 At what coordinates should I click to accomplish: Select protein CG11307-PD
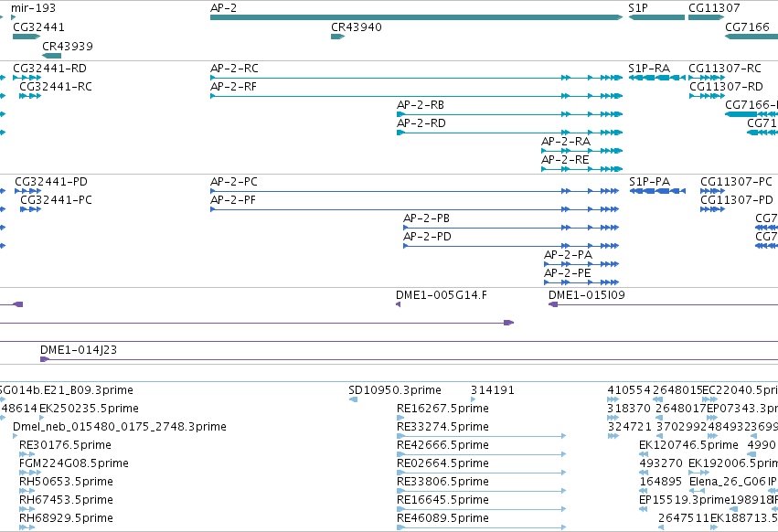coord(712,209)
